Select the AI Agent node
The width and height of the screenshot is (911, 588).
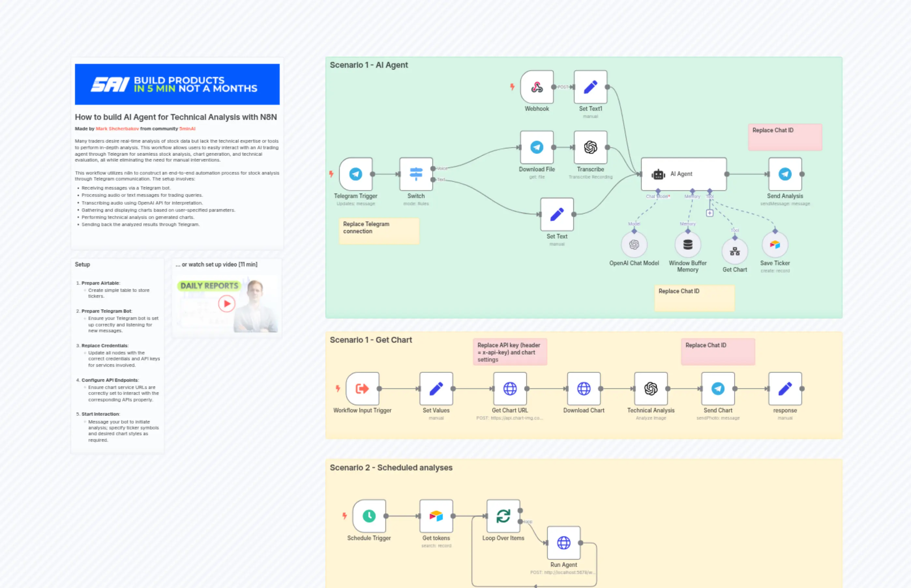(684, 174)
